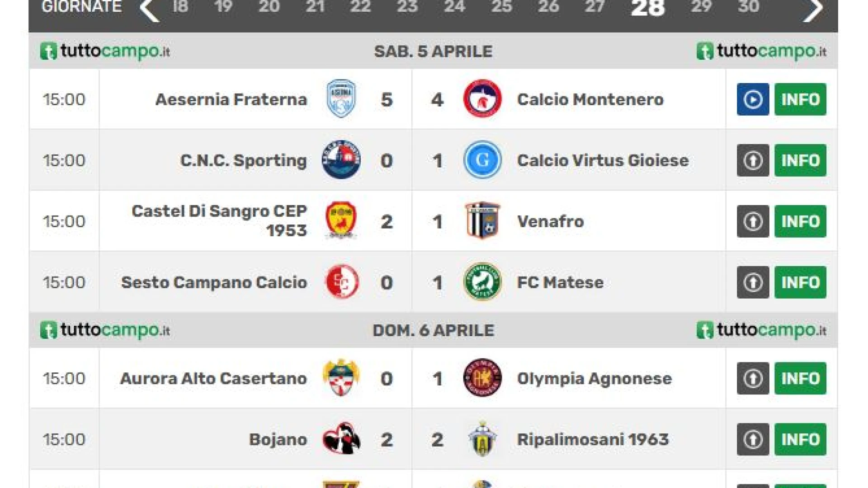Select giornata 27 tab
Screen dimensions: 868x488
594,6
